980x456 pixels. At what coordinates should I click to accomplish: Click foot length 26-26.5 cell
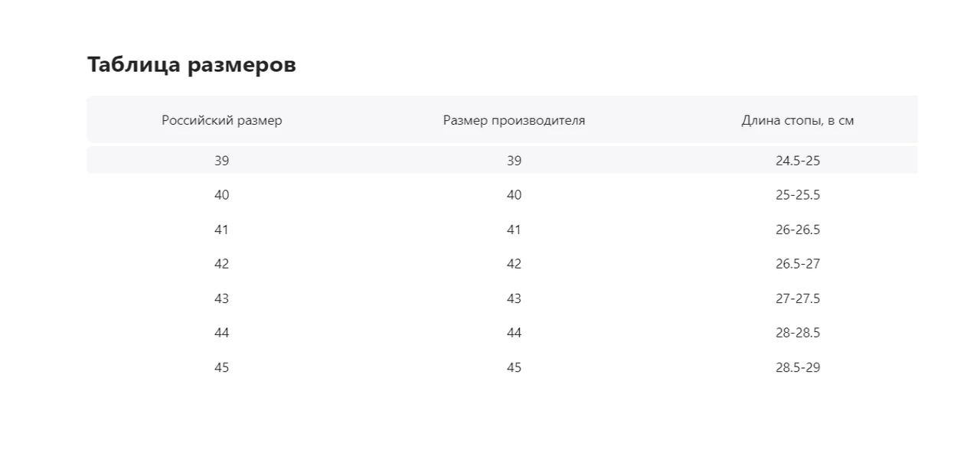[798, 230]
